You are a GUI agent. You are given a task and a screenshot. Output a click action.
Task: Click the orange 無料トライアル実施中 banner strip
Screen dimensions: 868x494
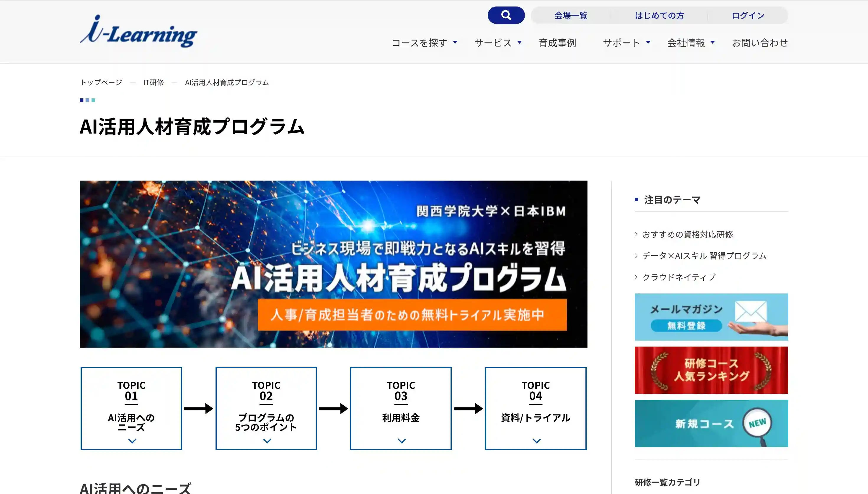point(412,315)
